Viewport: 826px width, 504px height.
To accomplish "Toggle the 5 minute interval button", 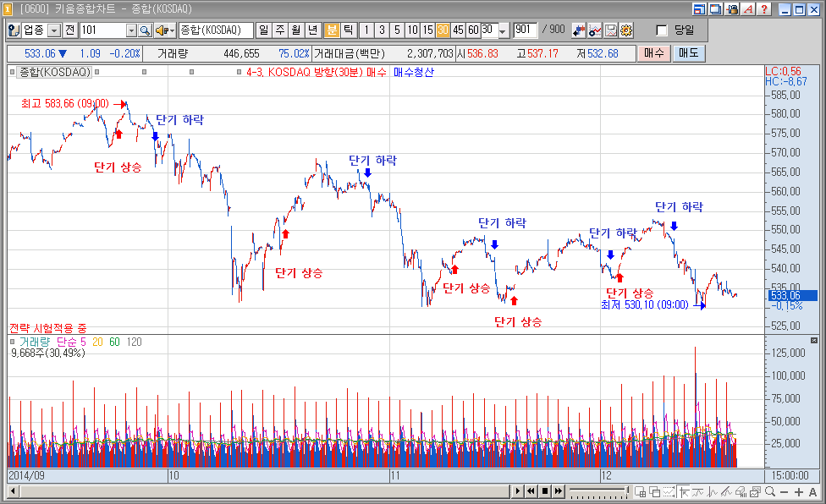I will [397, 30].
